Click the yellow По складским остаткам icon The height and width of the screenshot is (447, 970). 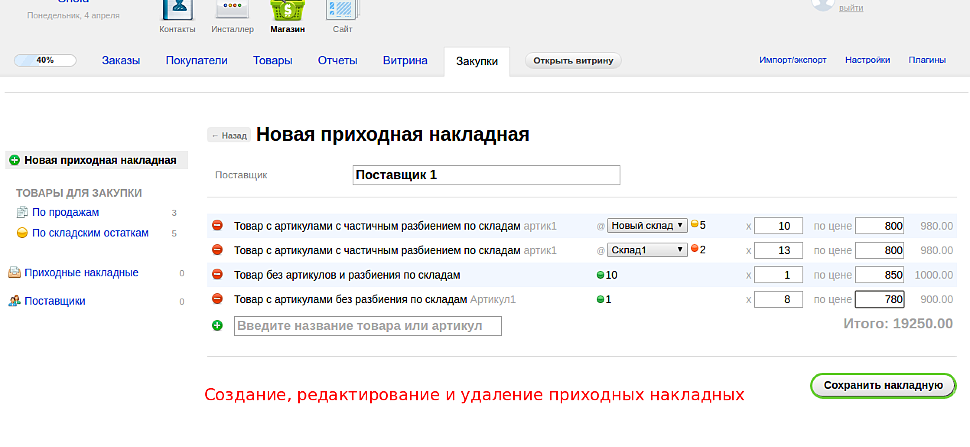(x=22, y=234)
